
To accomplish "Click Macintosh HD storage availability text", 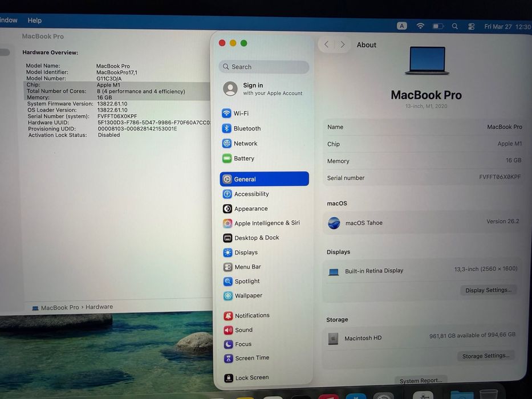I will point(472,335).
